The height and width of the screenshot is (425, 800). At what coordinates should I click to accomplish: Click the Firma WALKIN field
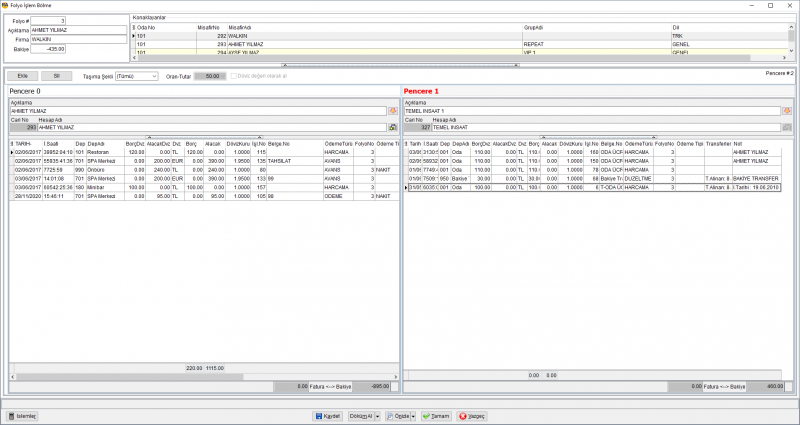coord(79,39)
